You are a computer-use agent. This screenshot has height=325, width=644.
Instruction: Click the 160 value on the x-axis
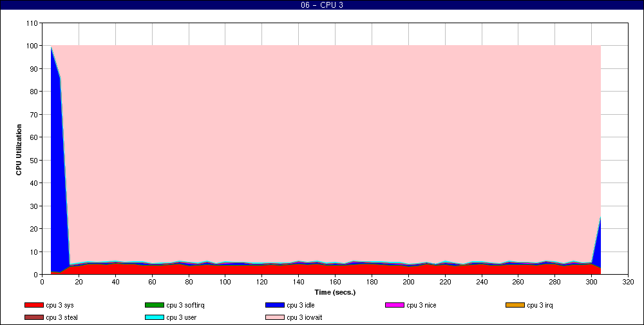[335, 282]
